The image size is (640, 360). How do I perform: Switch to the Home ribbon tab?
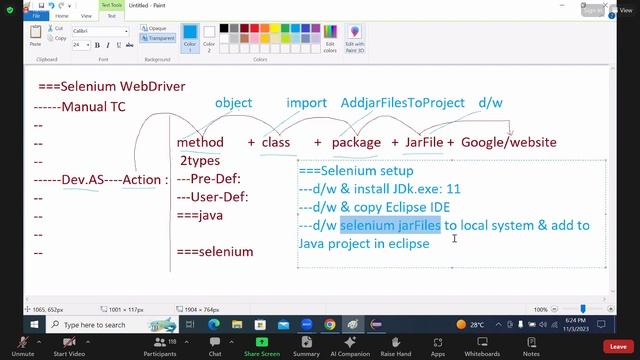point(62,16)
